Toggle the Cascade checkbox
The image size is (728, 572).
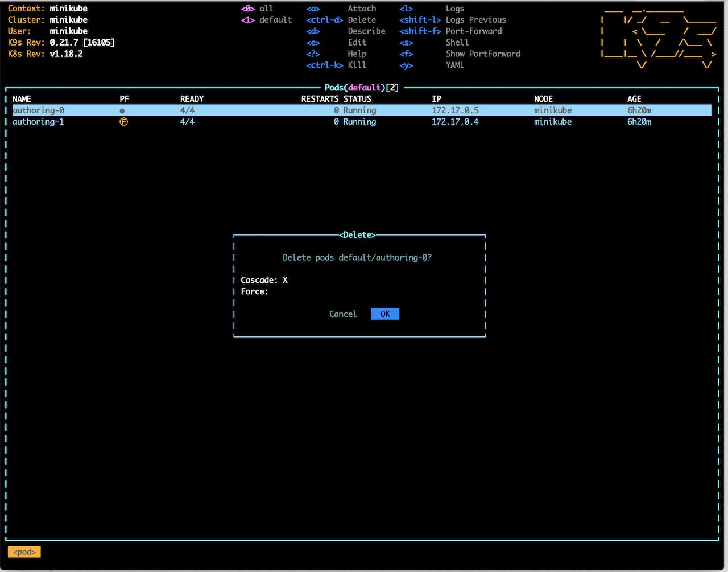(285, 280)
